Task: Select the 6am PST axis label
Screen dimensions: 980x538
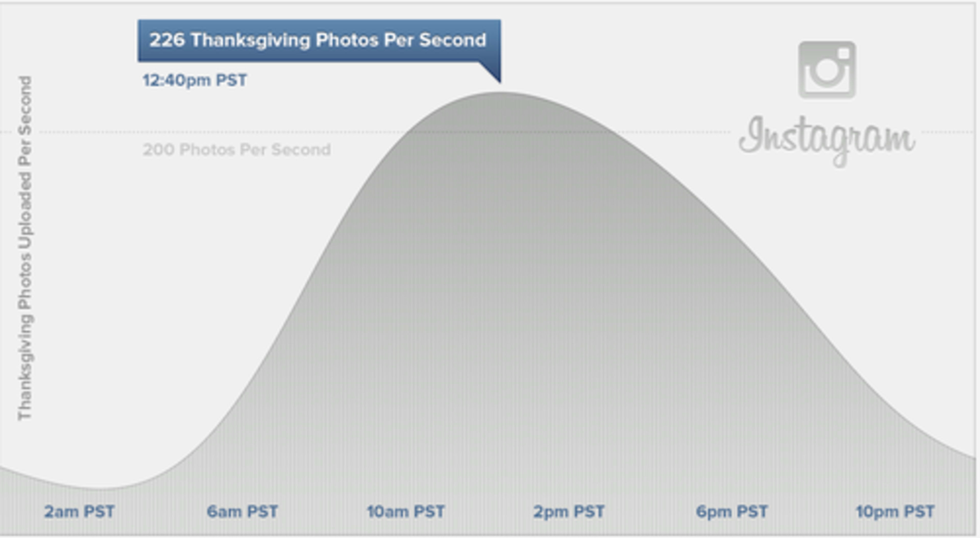Action: pyautogui.click(x=242, y=512)
